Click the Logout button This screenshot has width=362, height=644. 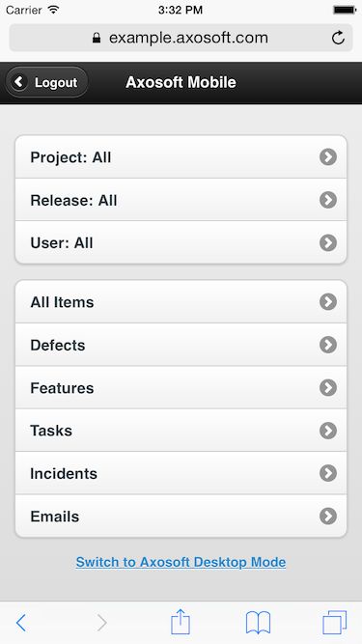point(46,82)
